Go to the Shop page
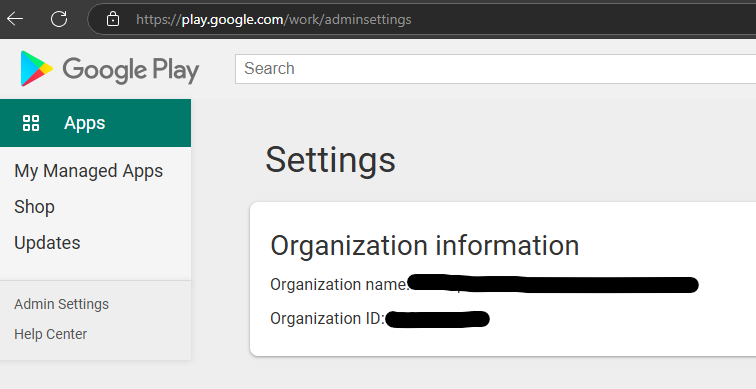Viewport: 756px width, 389px height. (x=34, y=207)
